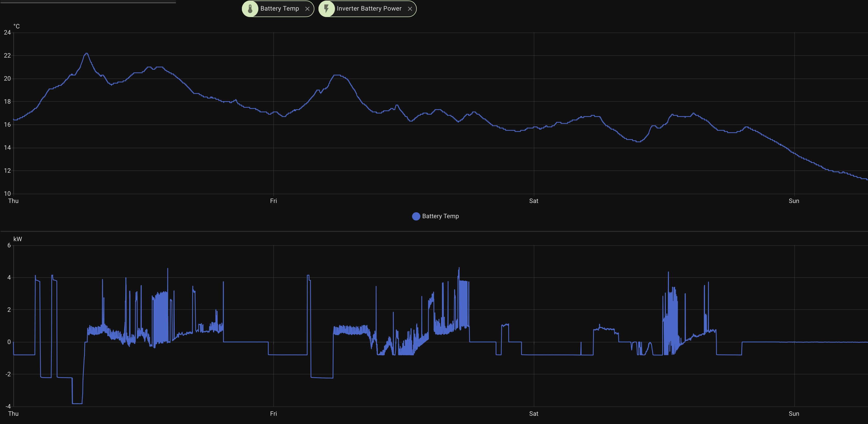Viewport: 868px width, 424px height.
Task: Click the input field line at top left
Action: pyautogui.click(x=88, y=2)
